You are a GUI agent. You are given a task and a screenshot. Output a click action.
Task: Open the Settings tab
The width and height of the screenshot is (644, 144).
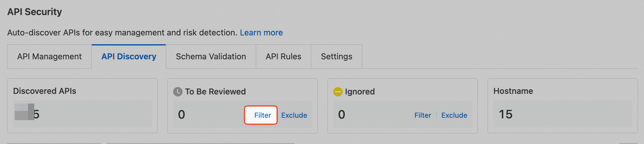(336, 57)
